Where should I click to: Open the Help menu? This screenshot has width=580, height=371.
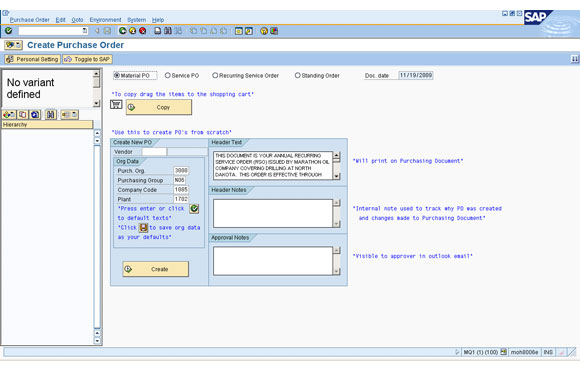pyautogui.click(x=158, y=20)
